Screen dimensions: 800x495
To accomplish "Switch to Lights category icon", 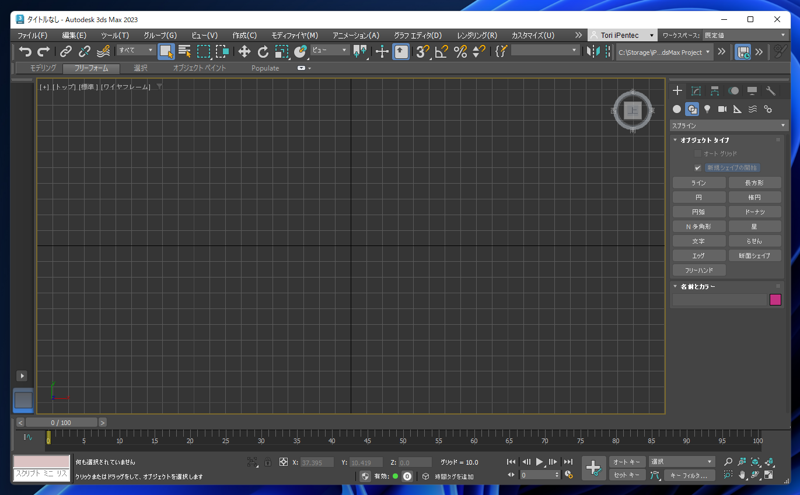I will (x=707, y=109).
